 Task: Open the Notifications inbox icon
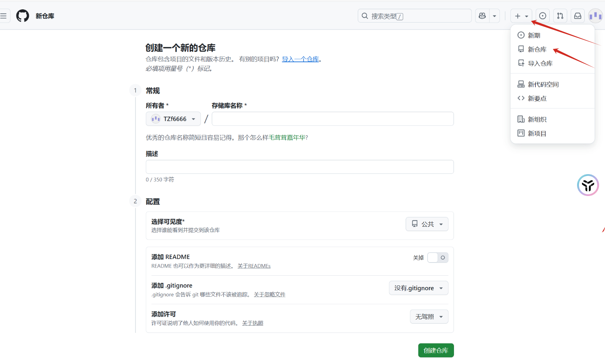point(578,16)
